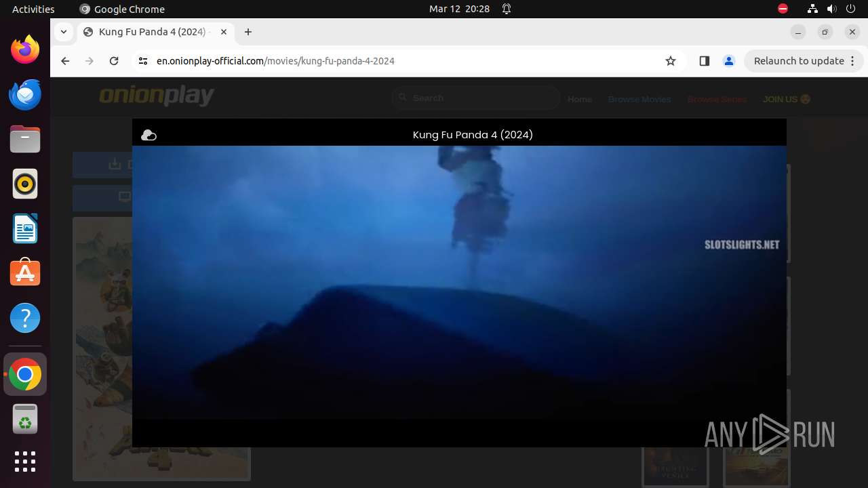Image resolution: width=868 pixels, height=488 pixels.
Task: Select Google Chrome in the dock
Action: [x=25, y=374]
